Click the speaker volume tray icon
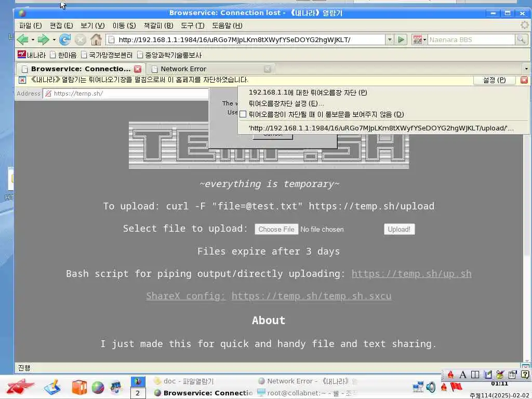532x399 pixels. pyautogui.click(x=431, y=387)
